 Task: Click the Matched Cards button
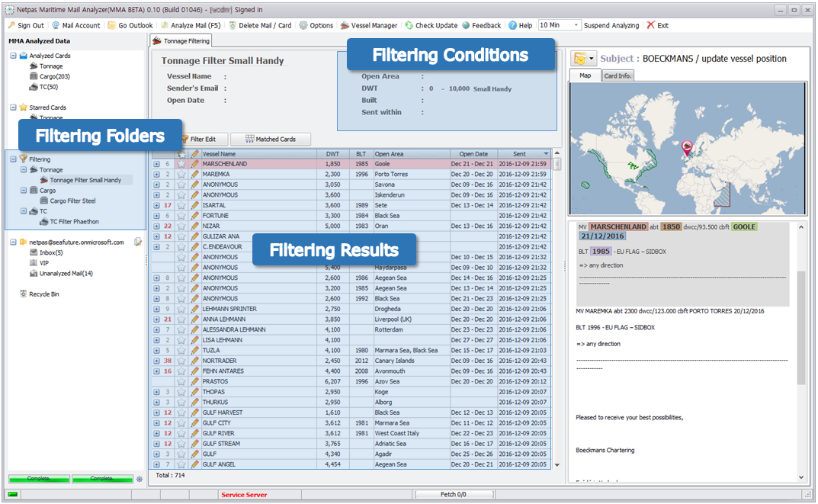tap(271, 140)
